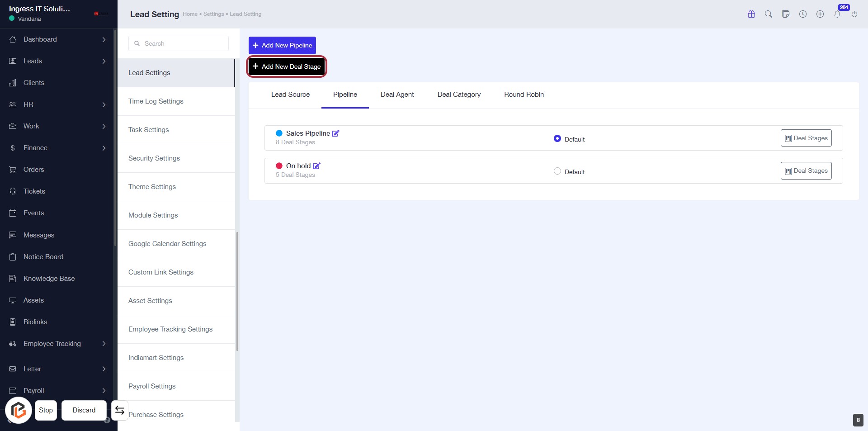868x431 pixels.
Task: Expand the Employee Tracking submenu chevron
Action: [104, 344]
